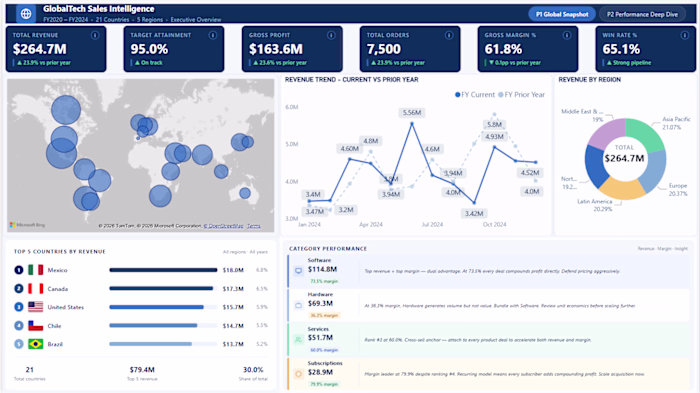Select North America dark blue donut segment
Image resolution: width=700 pixels, height=393 pixels.
(594, 167)
